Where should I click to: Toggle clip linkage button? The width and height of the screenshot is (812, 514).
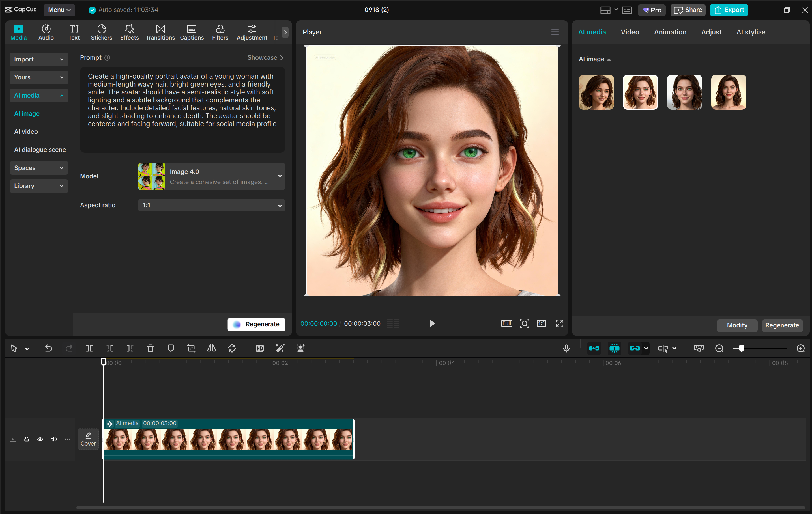635,349
